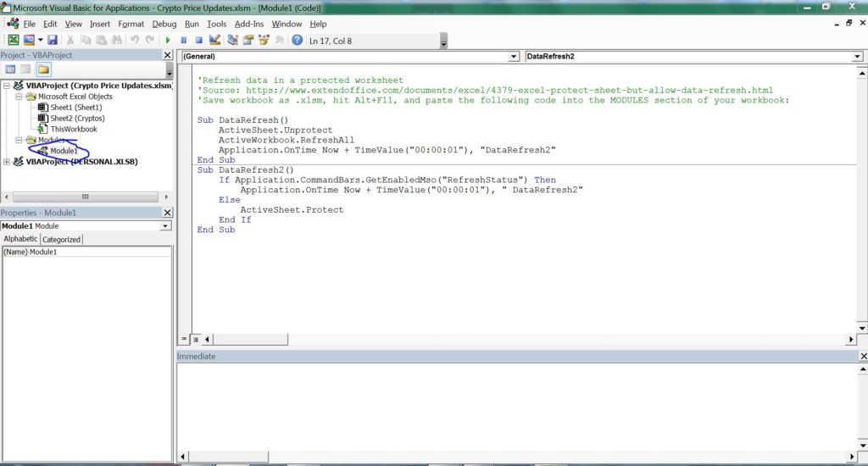Save the workbook with the floppy disk icon
Screen dimensions: 868x466
[x=53, y=40]
